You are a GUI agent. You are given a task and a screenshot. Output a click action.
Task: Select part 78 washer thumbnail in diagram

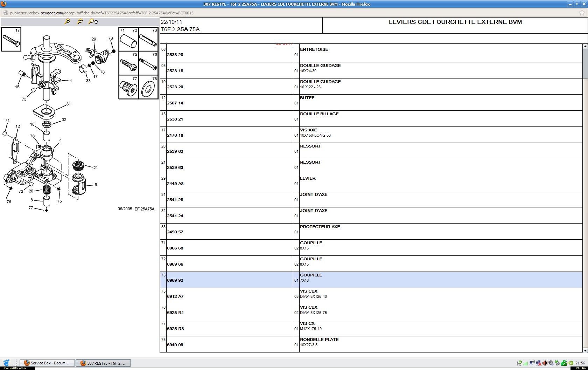click(148, 87)
